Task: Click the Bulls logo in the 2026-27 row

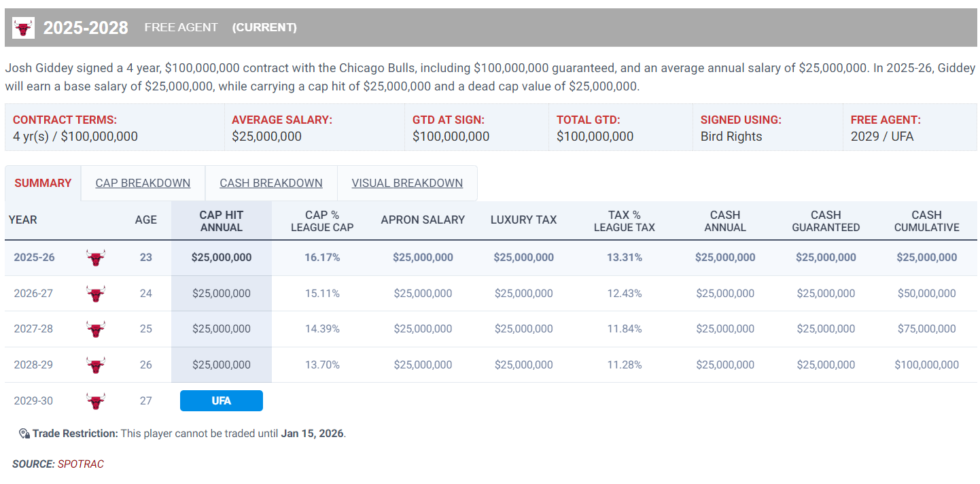Action: pyautogui.click(x=96, y=294)
